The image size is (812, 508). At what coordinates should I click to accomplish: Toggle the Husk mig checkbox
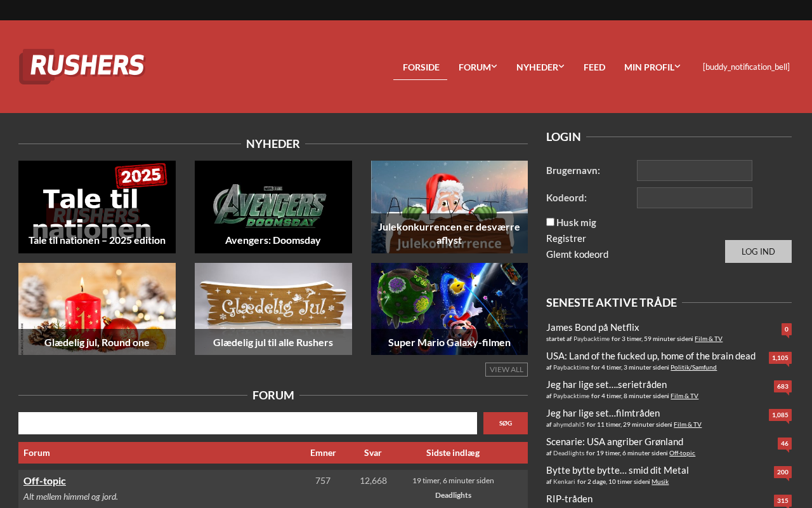pos(550,222)
